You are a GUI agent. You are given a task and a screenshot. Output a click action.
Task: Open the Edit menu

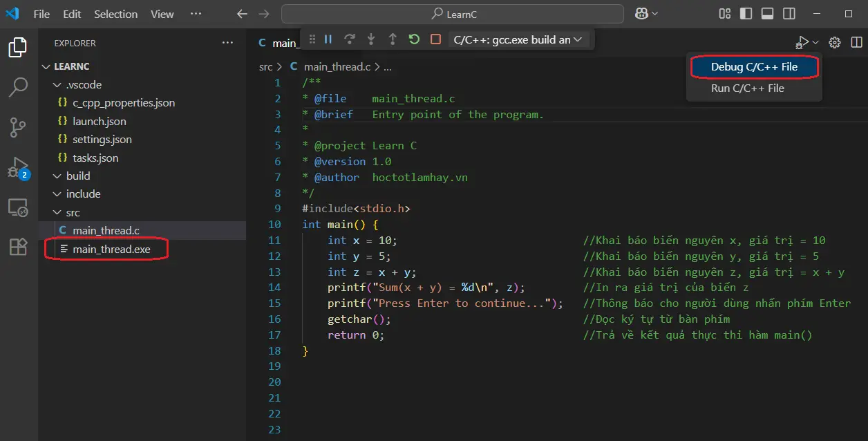(x=72, y=14)
